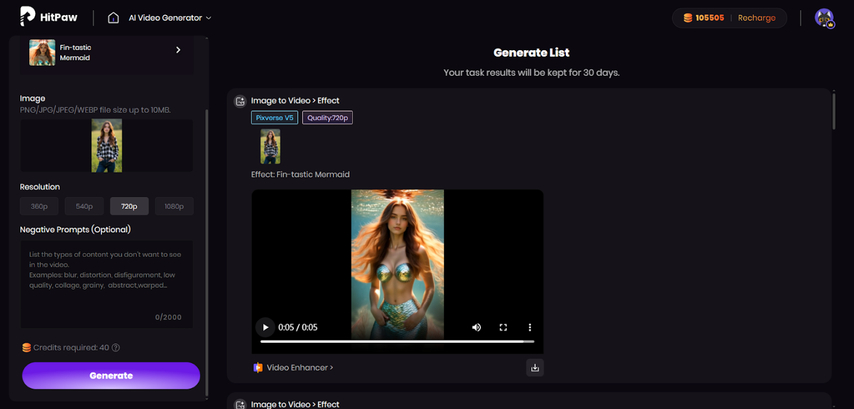Click the Generate button

coord(111,375)
